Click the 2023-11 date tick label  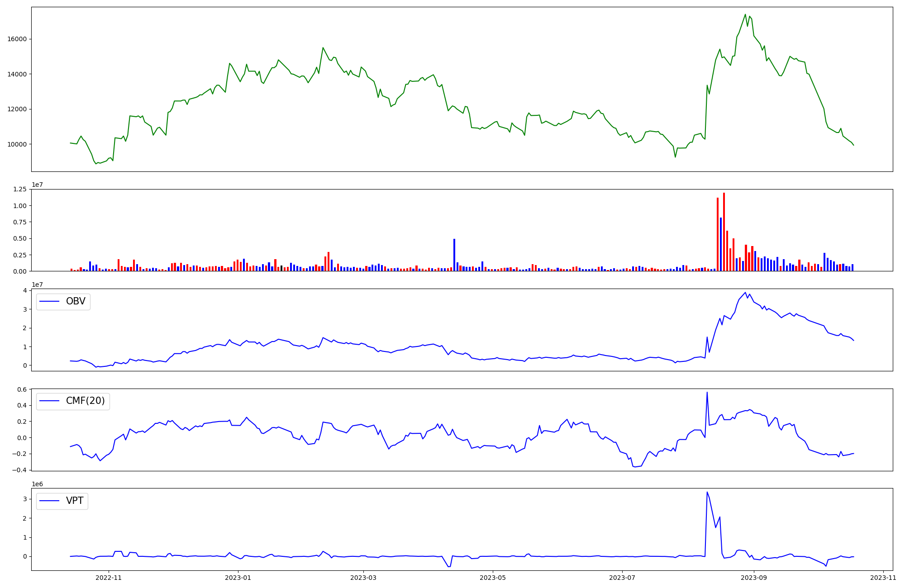[x=883, y=578]
